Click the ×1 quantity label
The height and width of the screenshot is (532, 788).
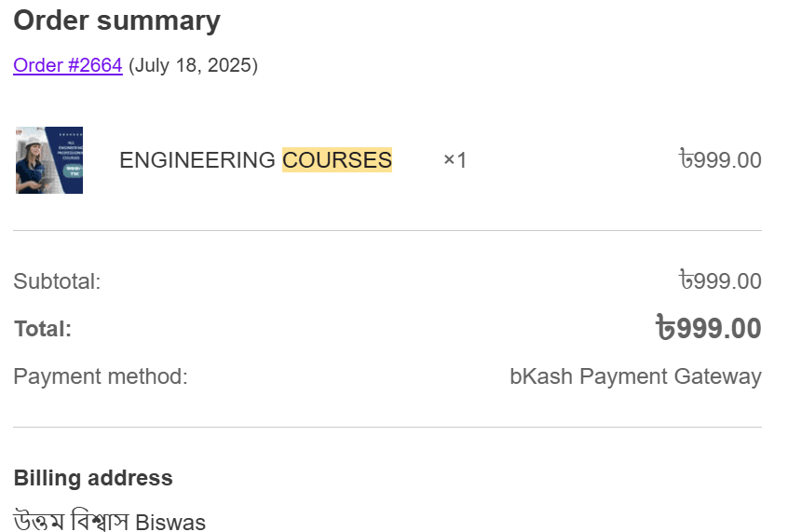click(455, 160)
